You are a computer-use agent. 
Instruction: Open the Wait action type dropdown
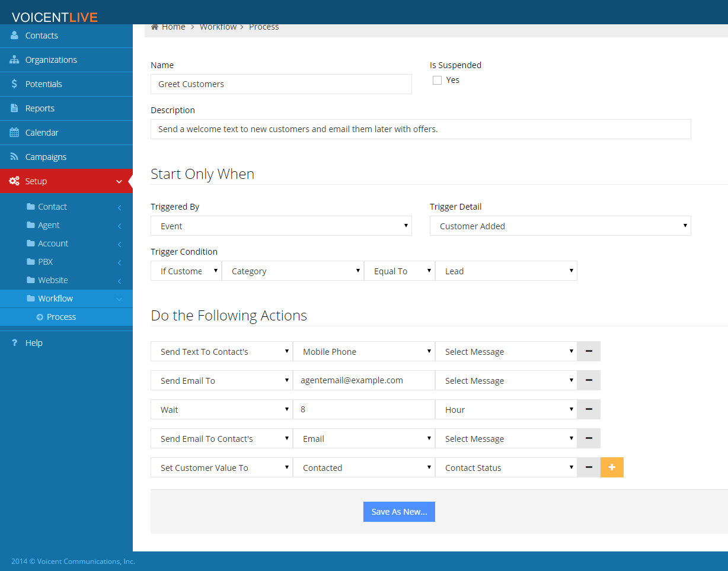(x=222, y=409)
